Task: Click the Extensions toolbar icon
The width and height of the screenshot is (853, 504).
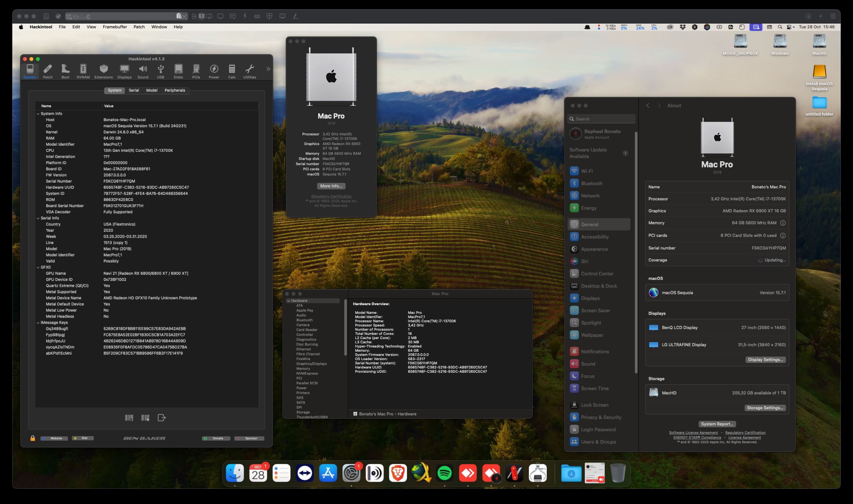Action: [x=104, y=71]
